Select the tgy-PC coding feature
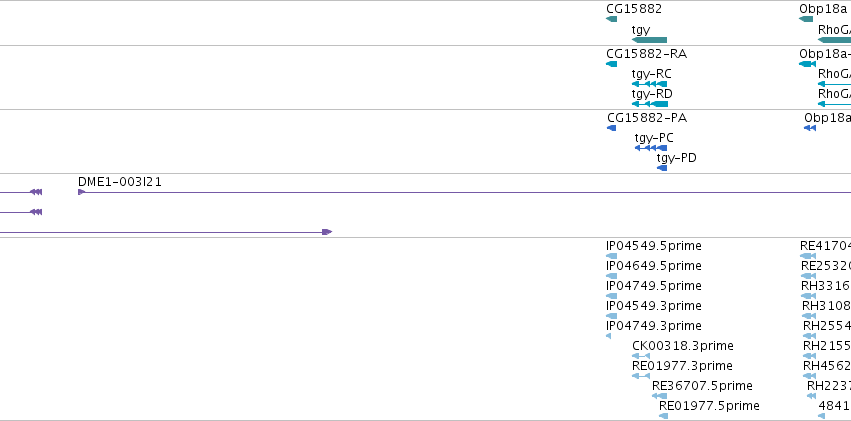The image size is (851, 421). coord(651,148)
